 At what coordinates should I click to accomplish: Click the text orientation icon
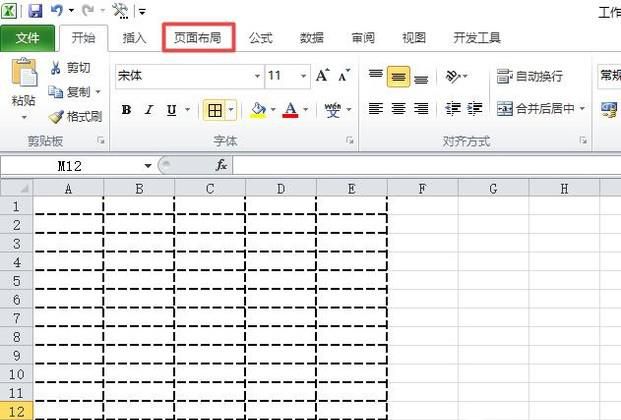(453, 76)
